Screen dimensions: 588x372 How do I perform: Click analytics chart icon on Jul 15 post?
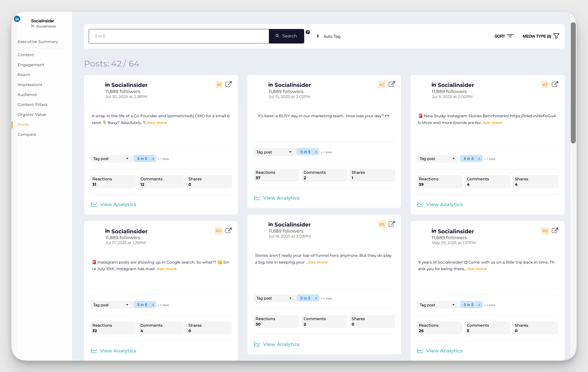pos(257,198)
